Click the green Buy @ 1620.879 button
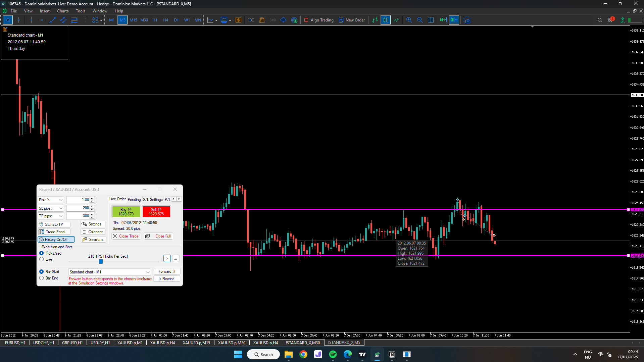Screen dimensions: 644x362 pos(126,212)
